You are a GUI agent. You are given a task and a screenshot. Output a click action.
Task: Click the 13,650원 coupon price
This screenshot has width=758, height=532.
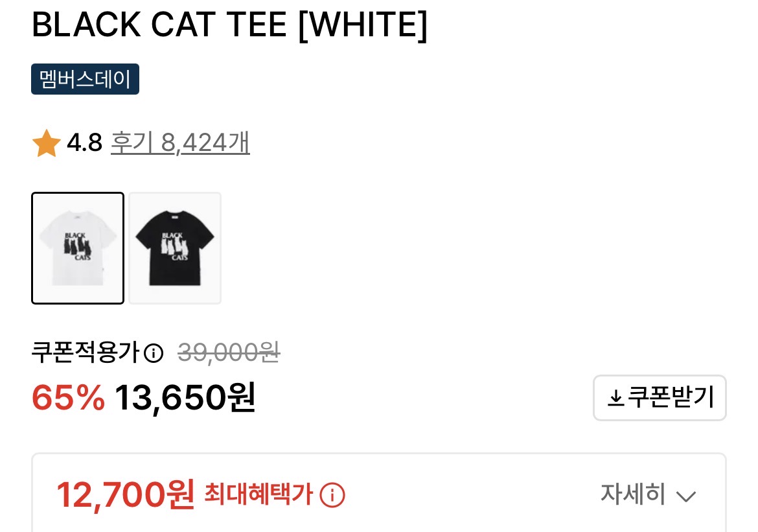(185, 398)
